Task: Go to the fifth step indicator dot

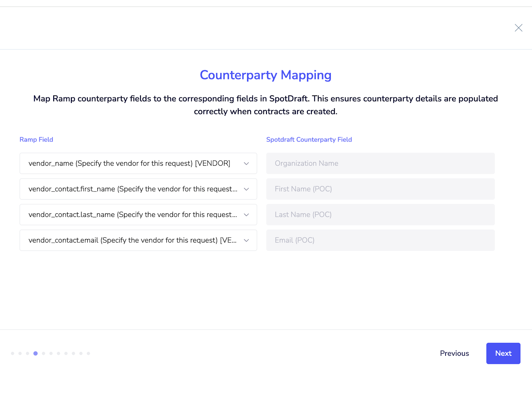Action: tap(44, 353)
